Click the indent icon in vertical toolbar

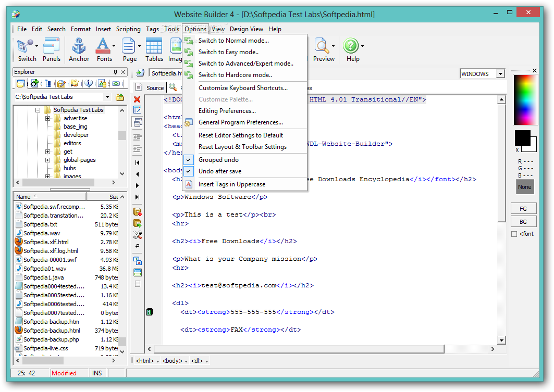[137, 149]
